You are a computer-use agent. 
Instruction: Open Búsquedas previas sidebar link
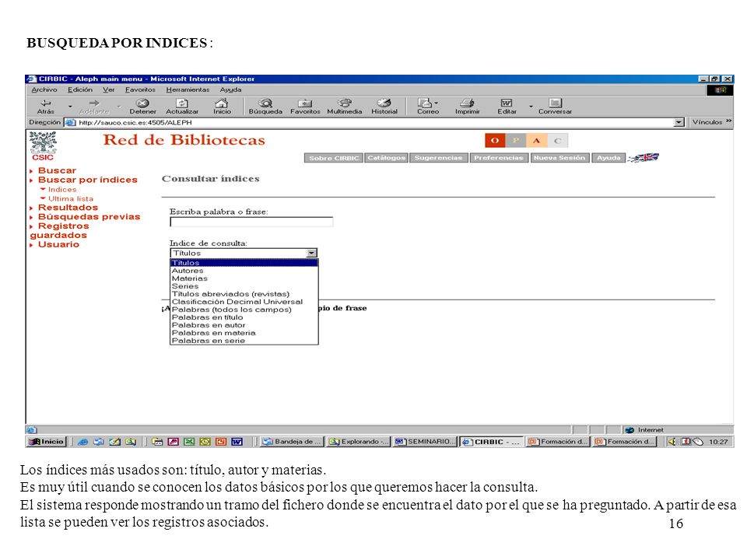point(89,217)
